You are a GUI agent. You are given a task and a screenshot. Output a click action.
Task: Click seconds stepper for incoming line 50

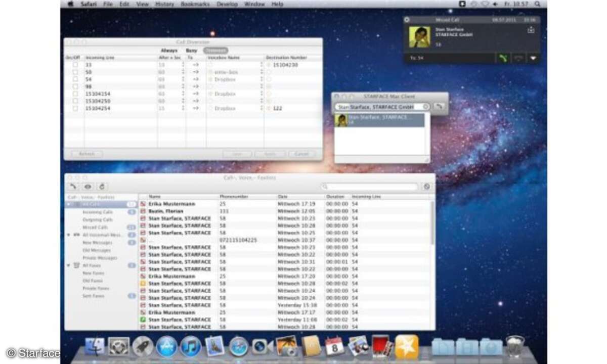click(183, 72)
